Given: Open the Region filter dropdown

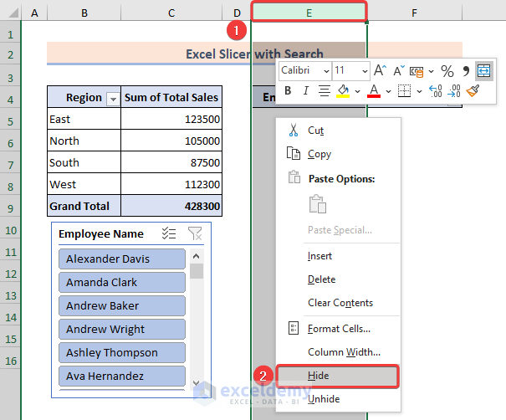Looking at the screenshot, I should pyautogui.click(x=113, y=99).
